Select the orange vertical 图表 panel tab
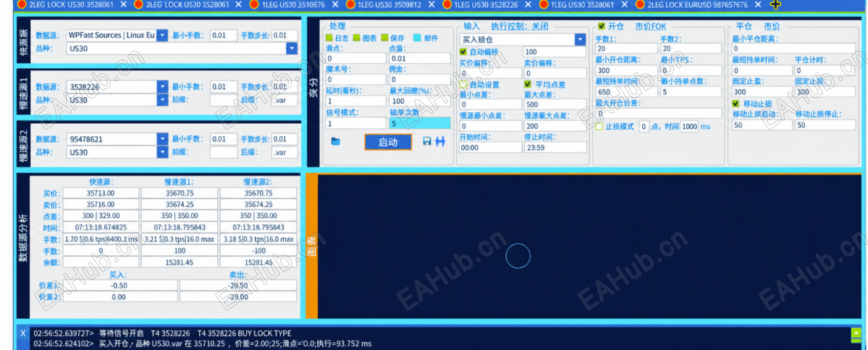Image resolution: width=868 pixels, height=350 pixels. click(311, 246)
